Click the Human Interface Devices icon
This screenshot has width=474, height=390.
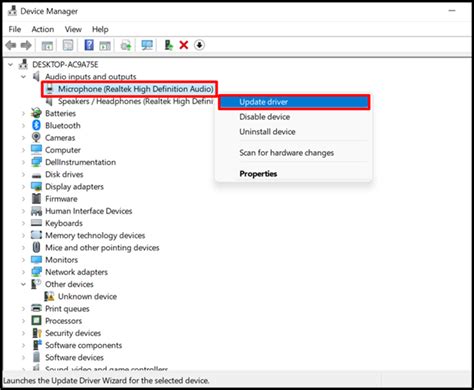click(x=36, y=211)
